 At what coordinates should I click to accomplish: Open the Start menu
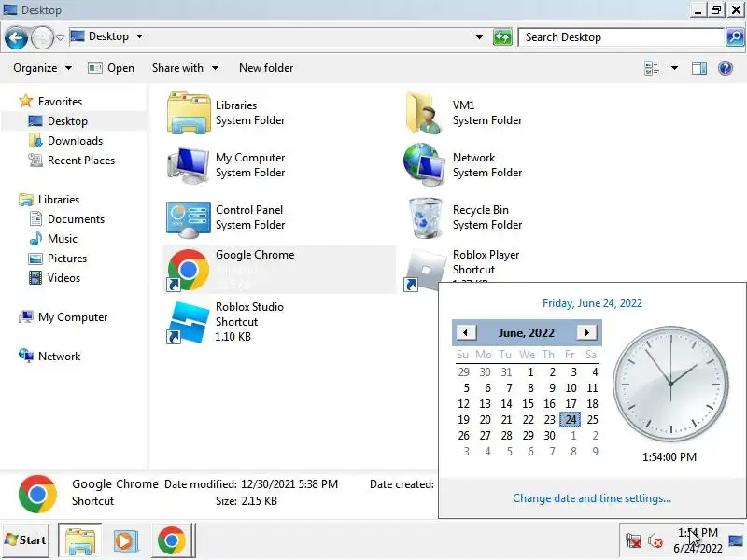coord(25,540)
